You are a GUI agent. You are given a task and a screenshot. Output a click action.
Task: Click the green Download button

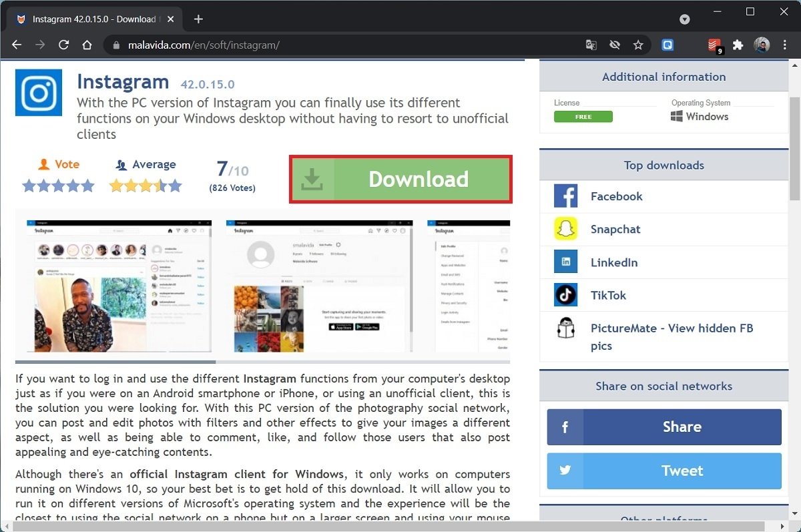[x=400, y=179]
